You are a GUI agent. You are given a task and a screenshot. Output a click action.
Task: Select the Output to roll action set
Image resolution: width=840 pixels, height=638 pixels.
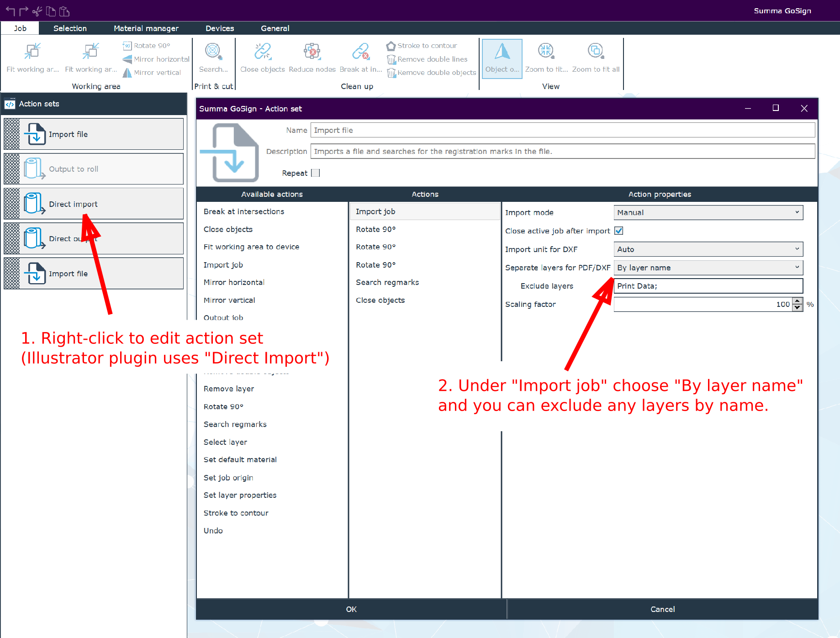point(94,169)
